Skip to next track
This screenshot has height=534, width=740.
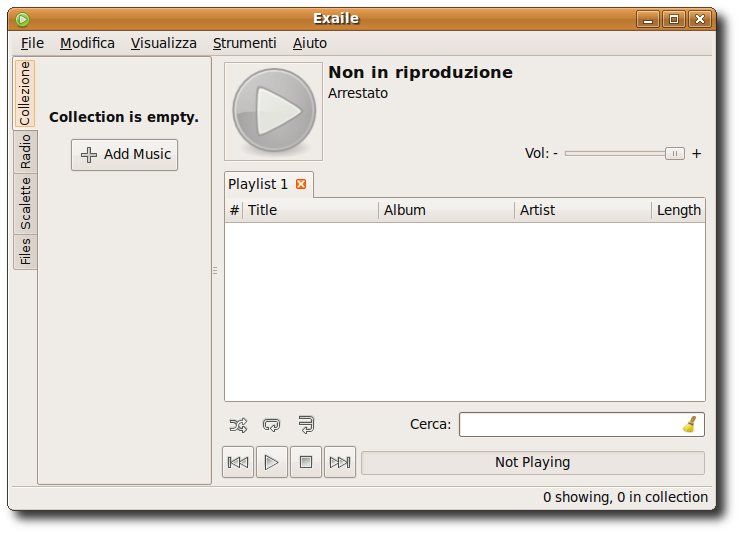pyautogui.click(x=340, y=462)
